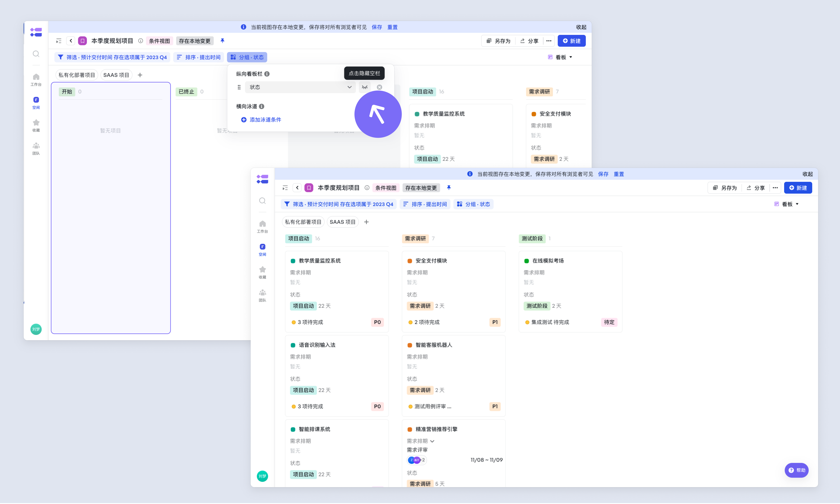Open 排序 · 提出时间 chip in front window
Image resolution: width=840 pixels, height=504 pixels.
[x=425, y=204]
